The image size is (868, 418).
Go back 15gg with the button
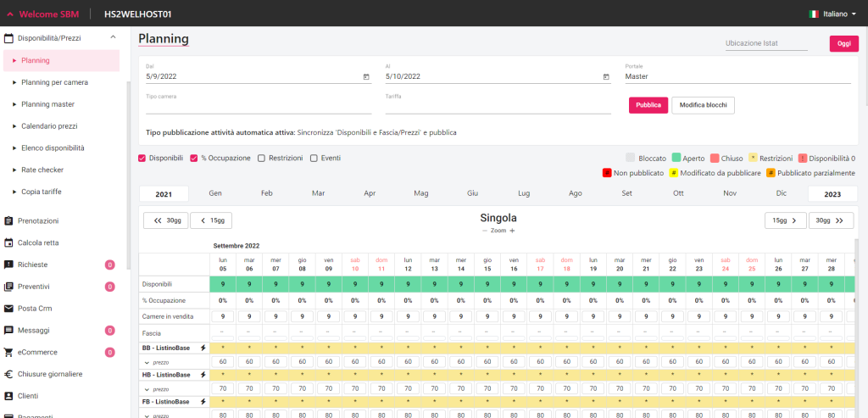[x=211, y=220]
